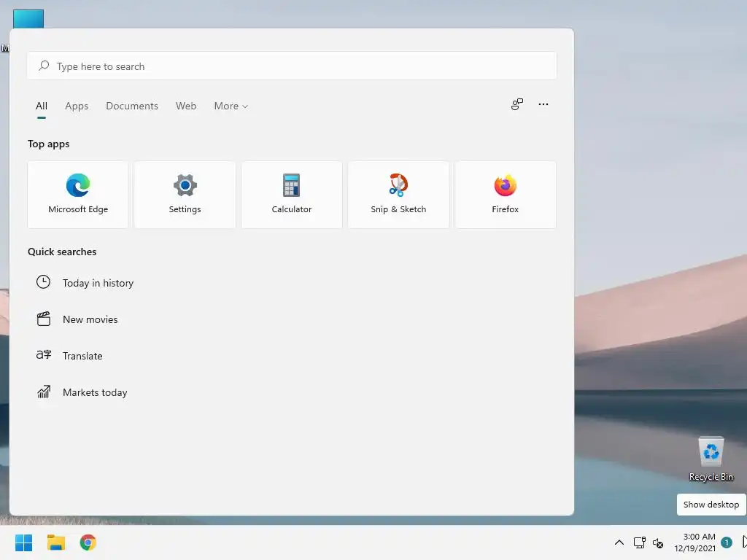
Task: Open File Explorer from taskbar
Action: (x=55, y=542)
